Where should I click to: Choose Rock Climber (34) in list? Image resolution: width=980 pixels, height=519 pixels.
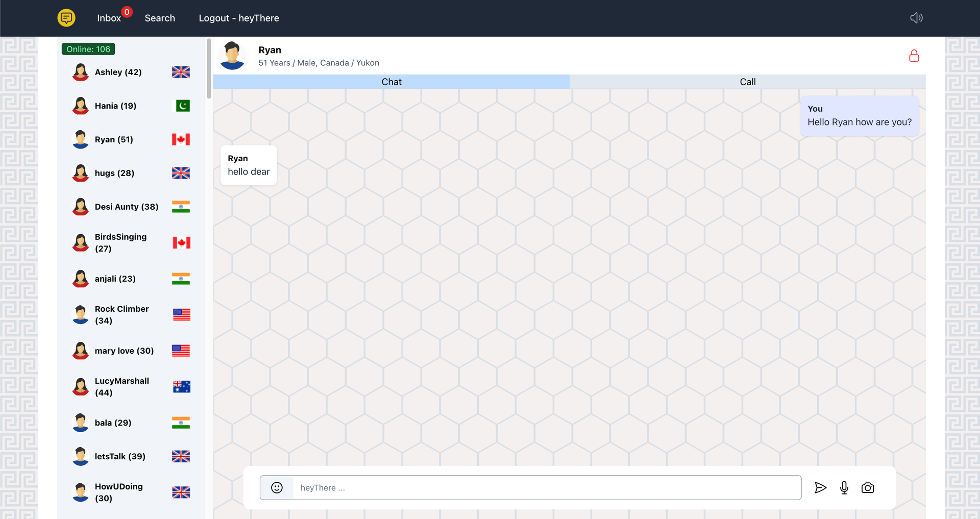coord(121,314)
